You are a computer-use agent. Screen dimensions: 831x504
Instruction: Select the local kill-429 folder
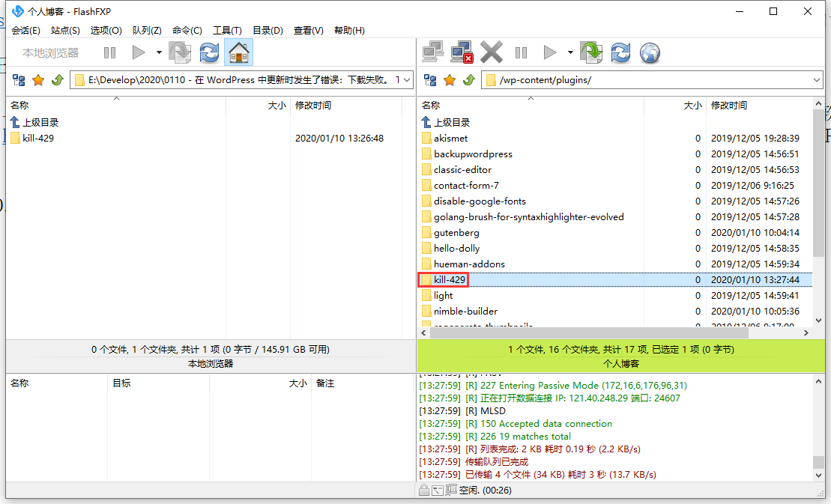(x=37, y=138)
